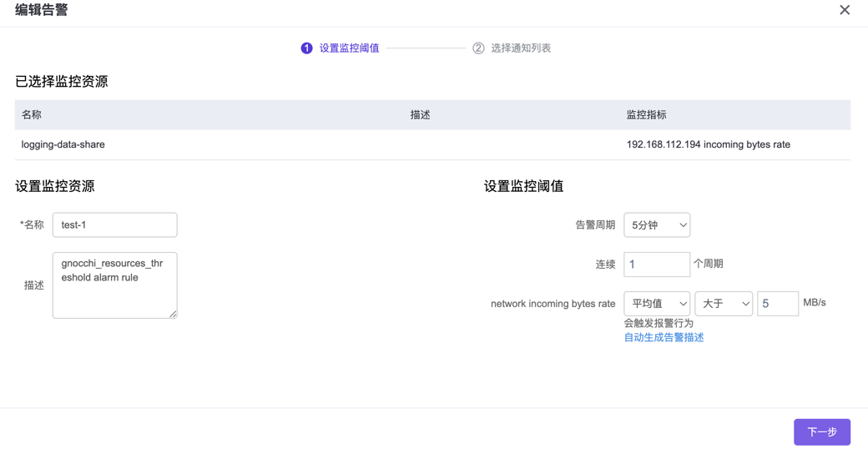
Task: Click the 192.168.112.194 incoming bytes rate cell
Action: click(708, 145)
